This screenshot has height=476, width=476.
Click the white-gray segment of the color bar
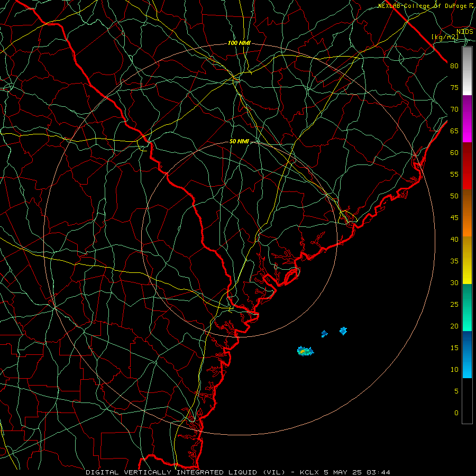click(x=467, y=71)
